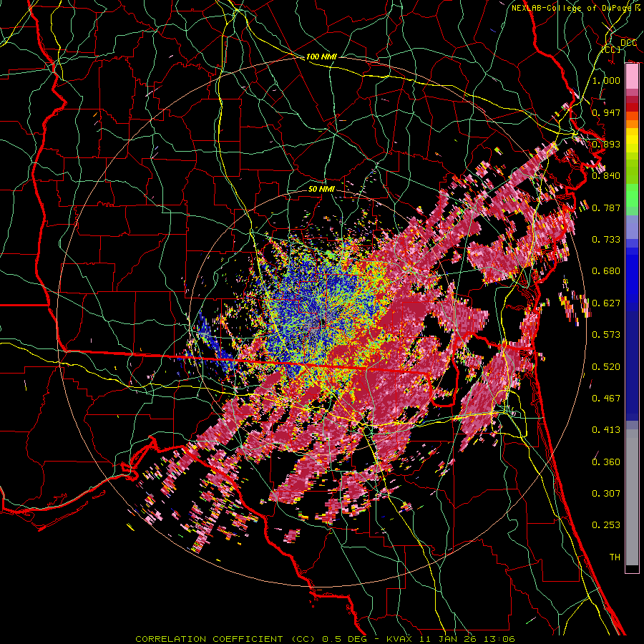Click the 0.733 scale value
This screenshot has height=644, width=644.
pos(606,240)
